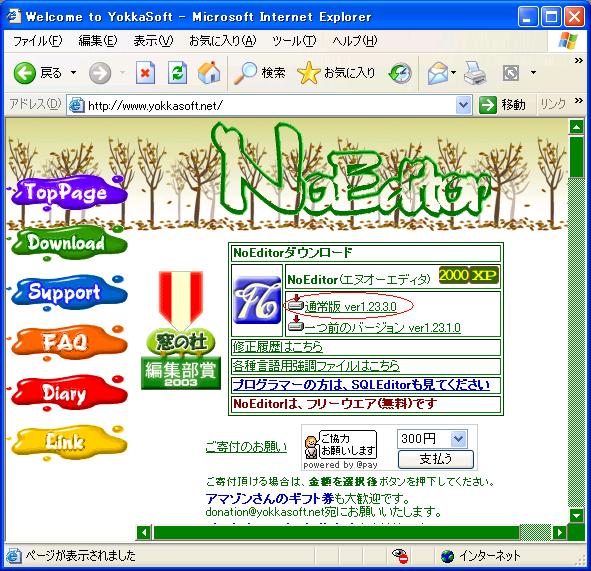Image resolution: width=591 pixels, height=571 pixels.
Task: Click the horizontal scrollbar left arrow
Action: (x=144, y=533)
